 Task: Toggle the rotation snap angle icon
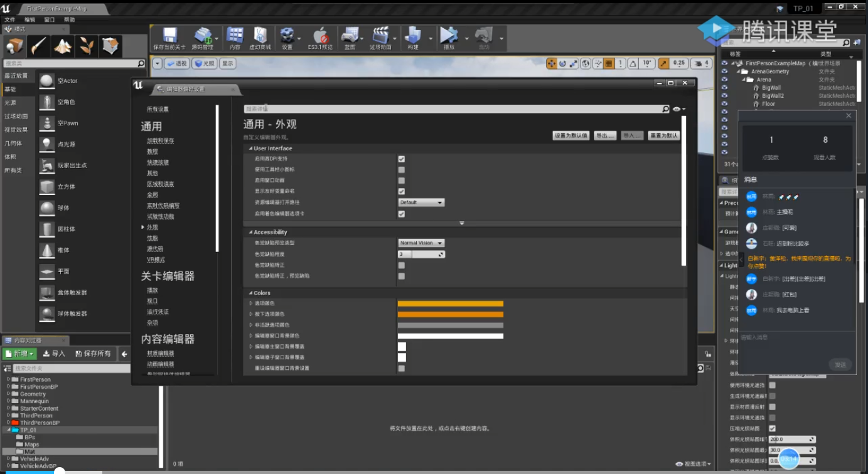click(633, 63)
